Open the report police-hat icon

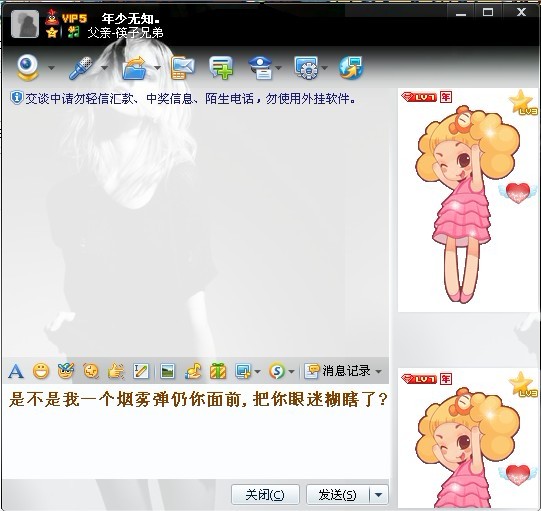click(261, 68)
